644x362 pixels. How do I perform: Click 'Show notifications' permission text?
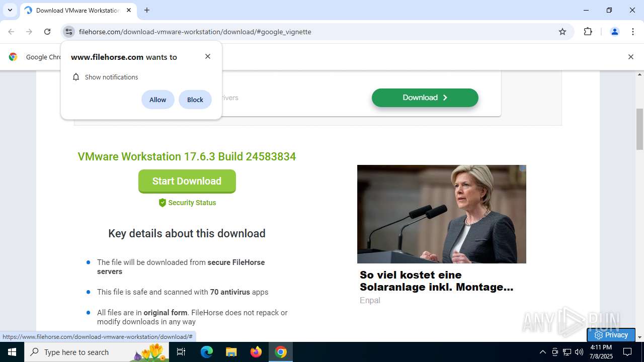click(x=111, y=77)
